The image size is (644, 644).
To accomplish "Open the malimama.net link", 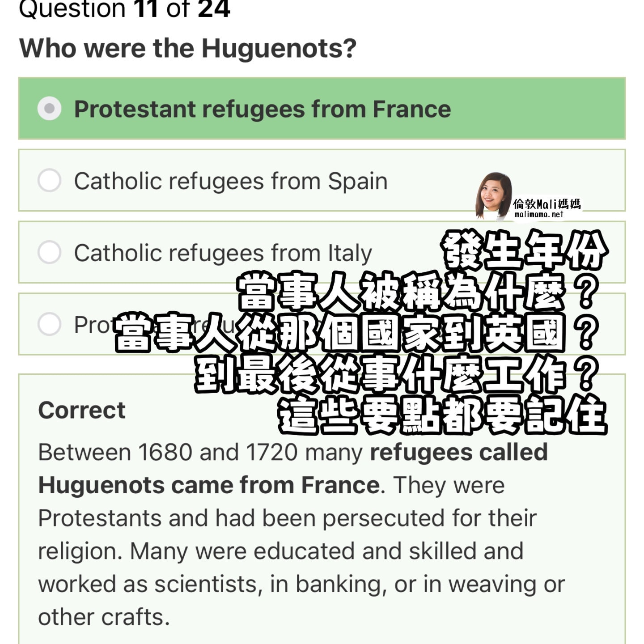I will (539, 215).
